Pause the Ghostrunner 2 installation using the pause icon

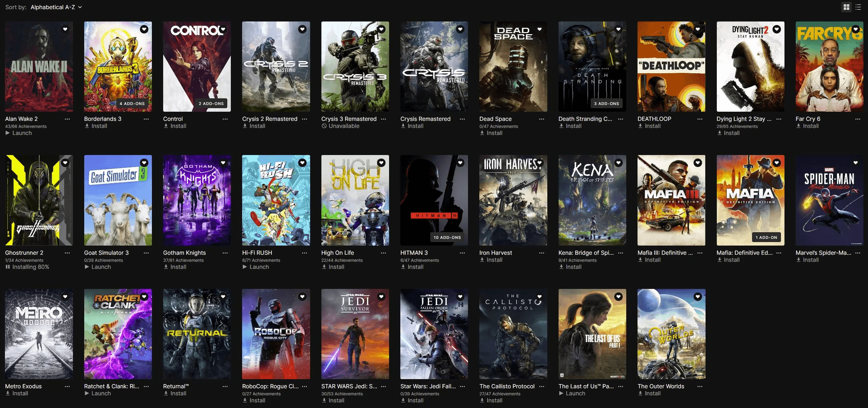coord(8,267)
